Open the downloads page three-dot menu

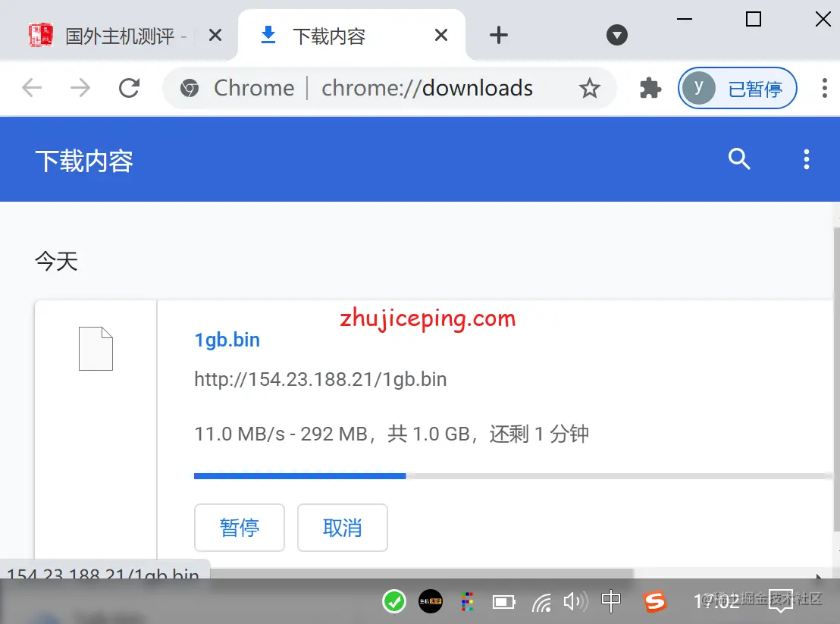click(806, 159)
